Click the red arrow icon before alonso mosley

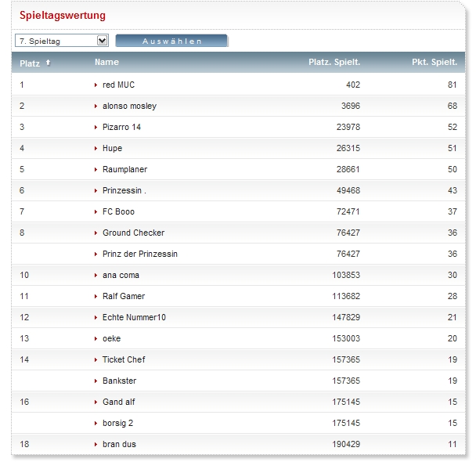(x=96, y=106)
